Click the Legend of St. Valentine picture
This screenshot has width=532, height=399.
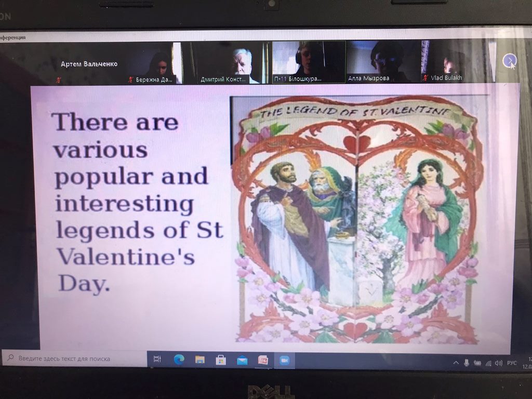[357, 220]
